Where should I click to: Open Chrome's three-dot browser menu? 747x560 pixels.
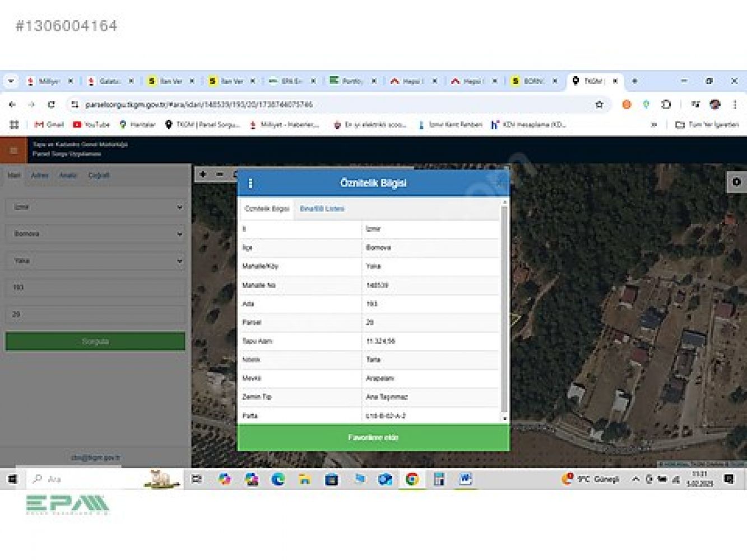click(735, 105)
